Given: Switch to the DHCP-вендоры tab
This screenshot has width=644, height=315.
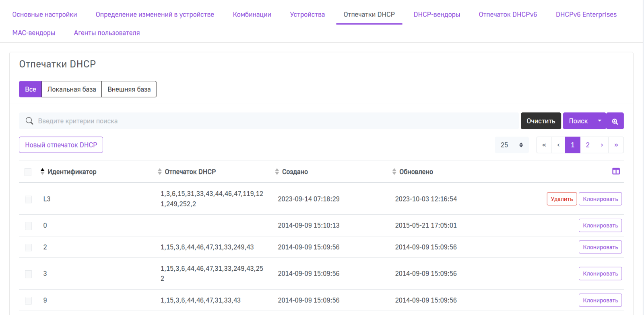Looking at the screenshot, I should coord(437,15).
